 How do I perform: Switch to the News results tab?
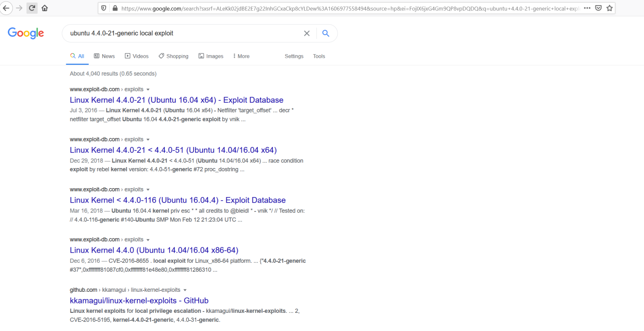[x=104, y=56]
